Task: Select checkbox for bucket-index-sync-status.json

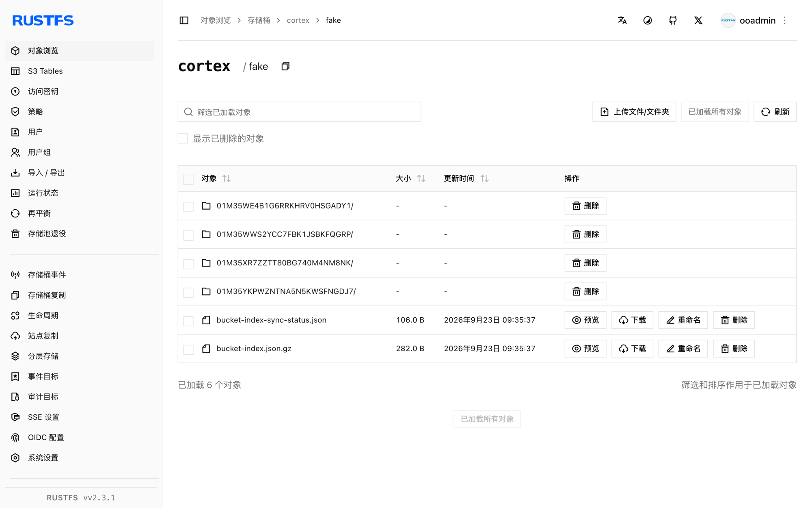Action: click(x=188, y=321)
